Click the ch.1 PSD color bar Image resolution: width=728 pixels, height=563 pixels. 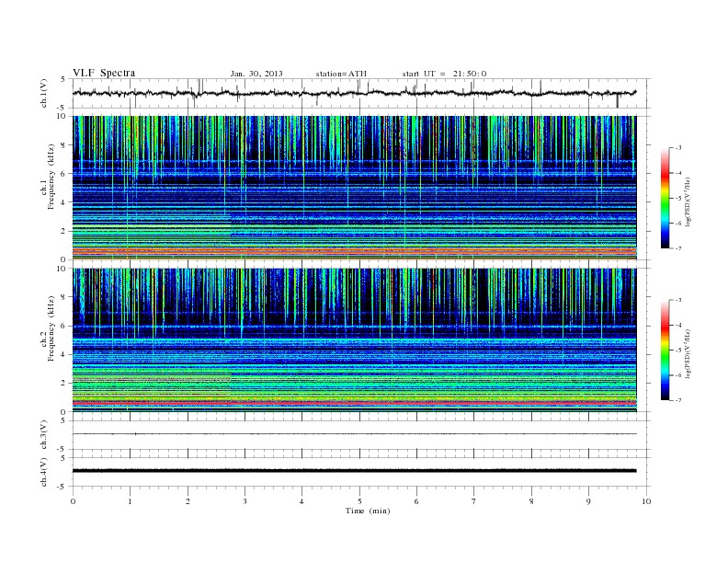click(x=665, y=198)
